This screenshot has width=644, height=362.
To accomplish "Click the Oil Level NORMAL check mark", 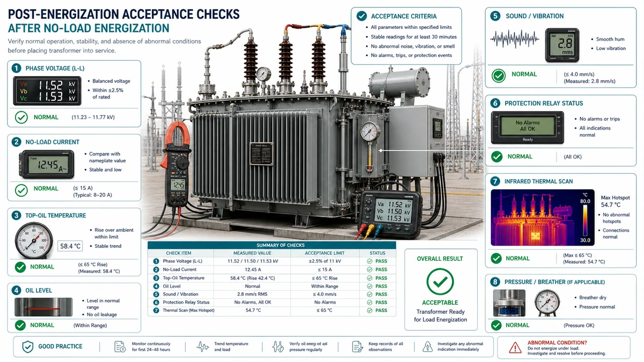I will (x=21, y=325).
